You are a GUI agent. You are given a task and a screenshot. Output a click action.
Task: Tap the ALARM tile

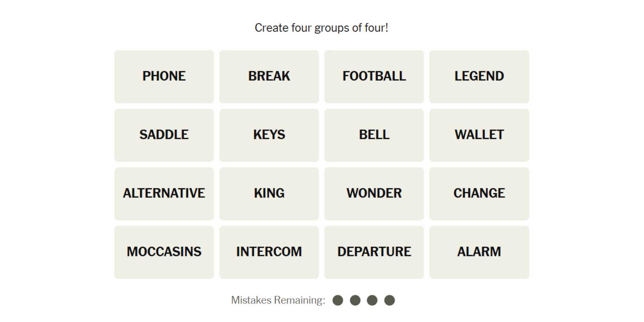click(479, 252)
